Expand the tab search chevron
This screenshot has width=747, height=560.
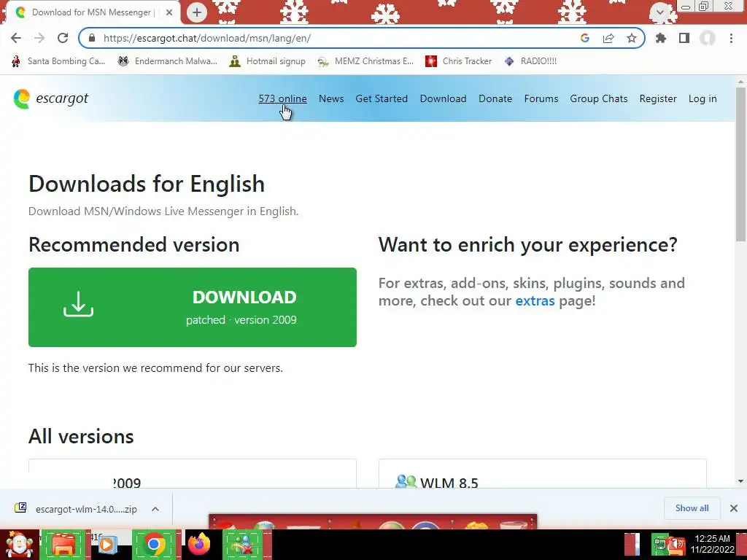[x=660, y=12]
